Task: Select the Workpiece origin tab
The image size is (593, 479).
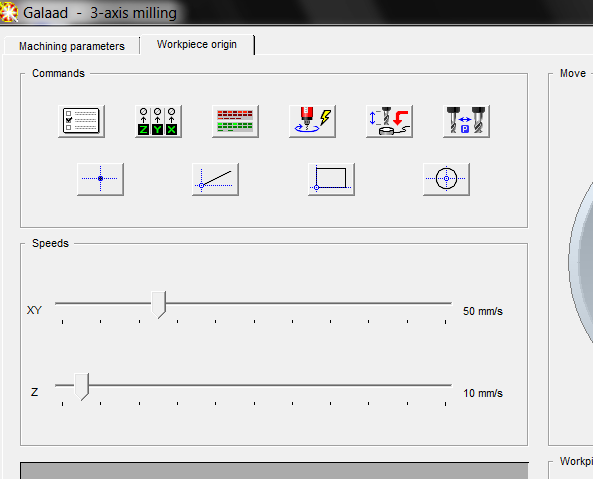Action: pos(197,45)
